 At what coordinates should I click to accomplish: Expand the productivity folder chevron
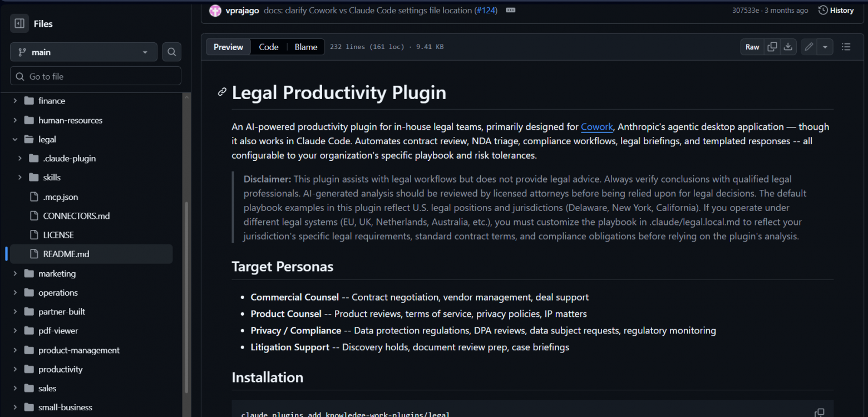(x=15, y=369)
